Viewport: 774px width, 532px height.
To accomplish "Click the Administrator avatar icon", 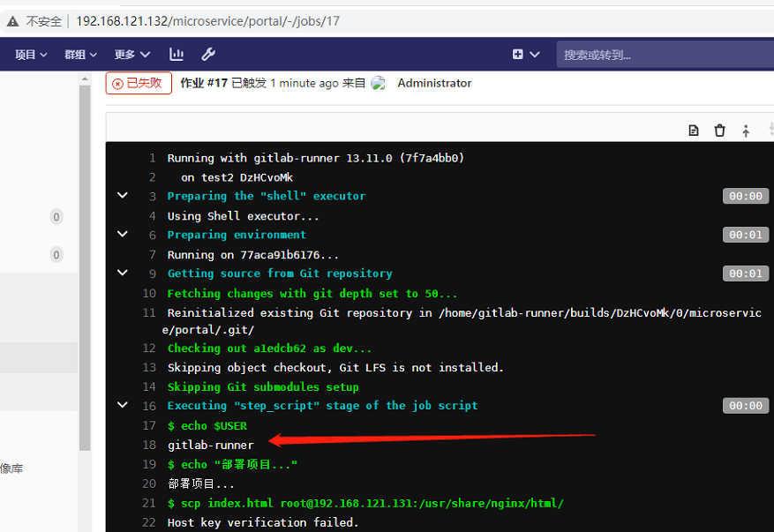I will pos(379,83).
